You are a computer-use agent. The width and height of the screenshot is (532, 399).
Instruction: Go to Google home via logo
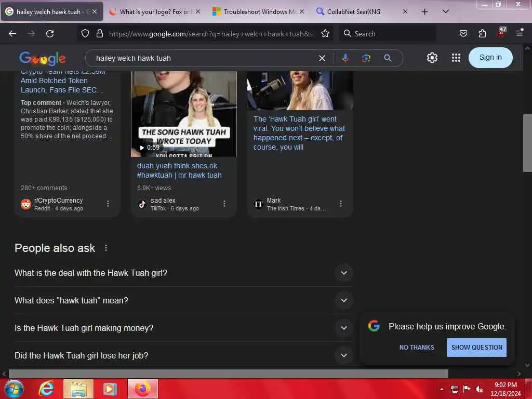coord(43,58)
